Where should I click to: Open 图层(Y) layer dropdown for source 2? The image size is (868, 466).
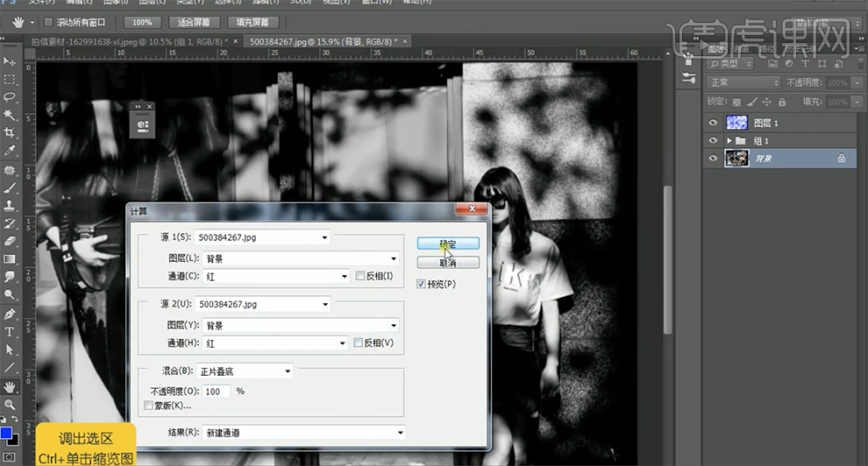pos(301,325)
